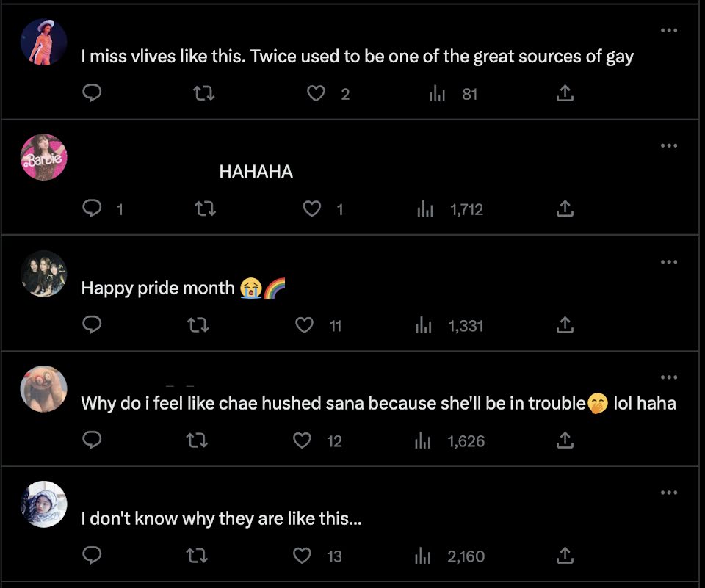This screenshot has height=588, width=705.
Task: Open the "I don't know why they are like this" tweet
Action: (221, 518)
